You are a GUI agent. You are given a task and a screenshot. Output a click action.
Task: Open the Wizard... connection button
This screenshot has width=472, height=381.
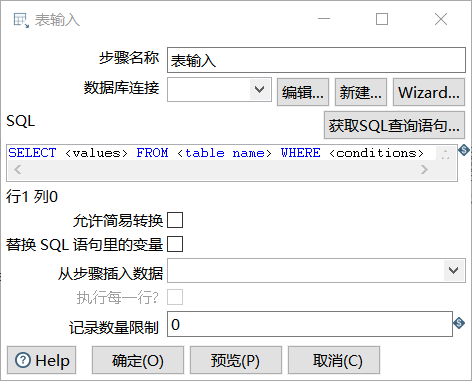(429, 92)
